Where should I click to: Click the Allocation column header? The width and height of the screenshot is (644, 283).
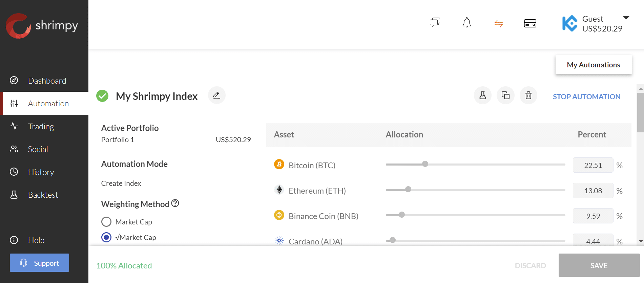[x=404, y=134]
